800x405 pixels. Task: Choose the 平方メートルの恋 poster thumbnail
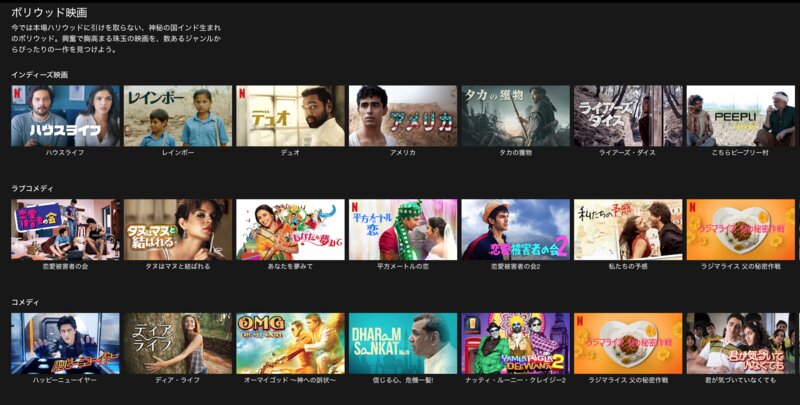coord(403,230)
